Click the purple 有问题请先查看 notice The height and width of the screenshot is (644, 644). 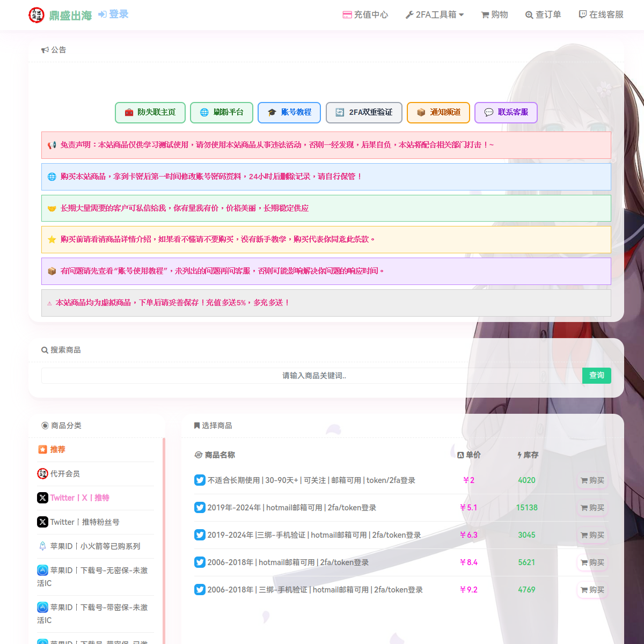(x=326, y=271)
